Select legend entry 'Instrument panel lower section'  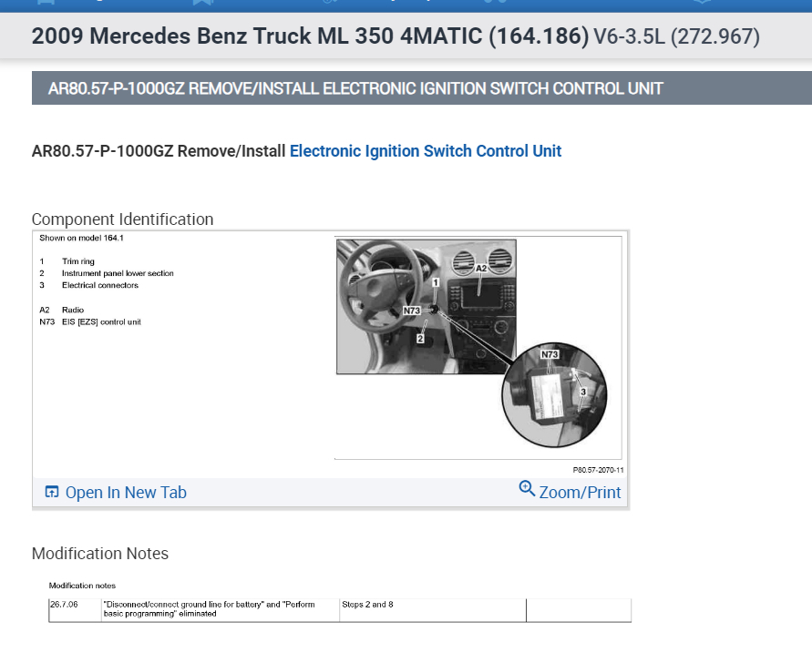point(118,273)
